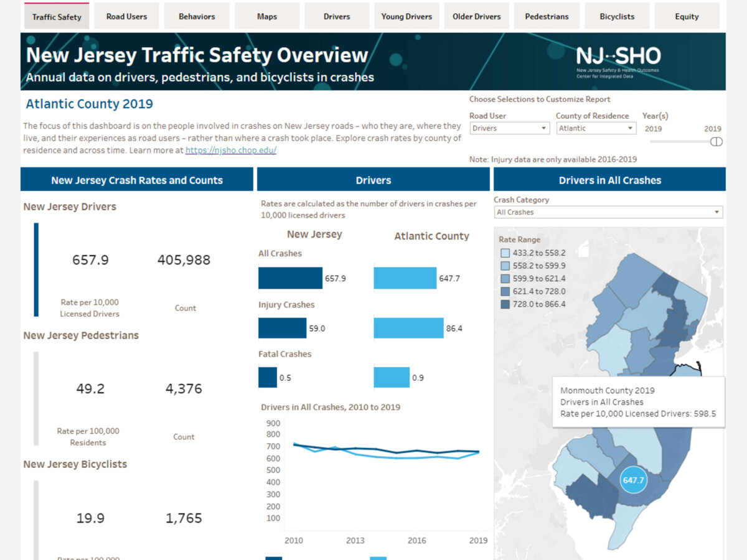Click the Year(s) slider handle
Screen dimensions: 747x560
[x=716, y=142]
